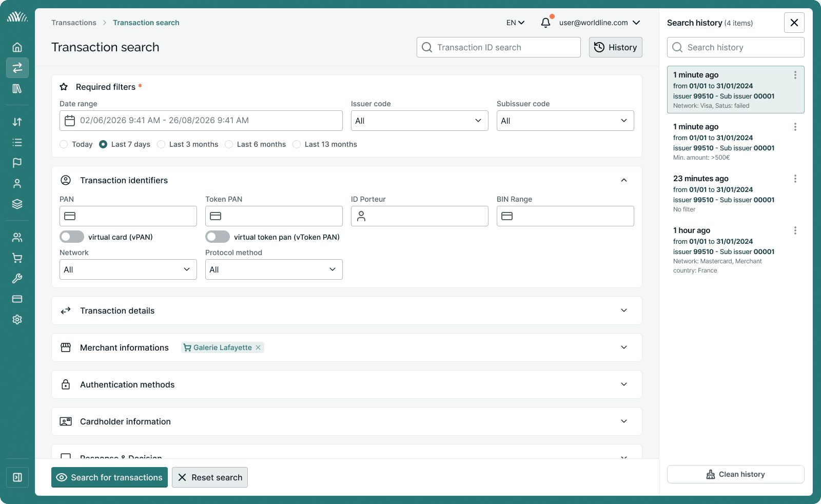
Task: Open the Subissuer code dropdown
Action: (565, 121)
